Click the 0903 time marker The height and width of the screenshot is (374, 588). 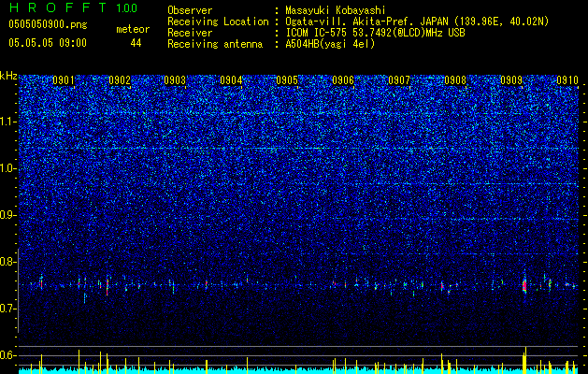(x=175, y=80)
